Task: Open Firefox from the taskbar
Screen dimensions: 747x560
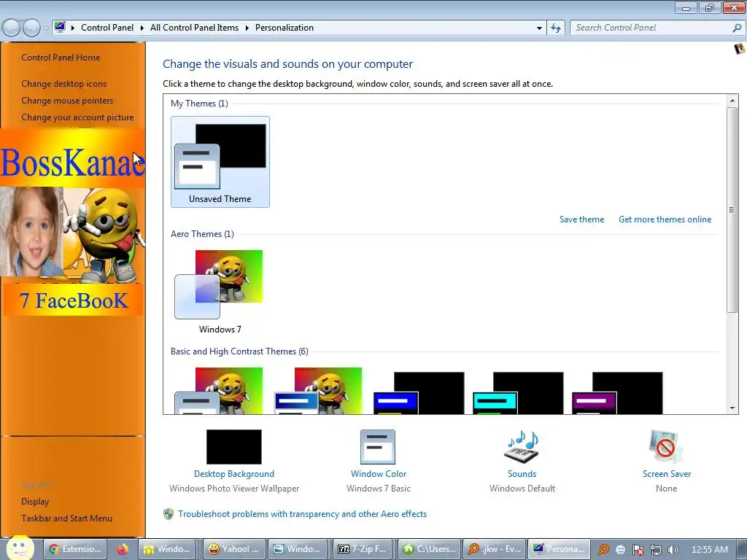Action: (x=123, y=549)
